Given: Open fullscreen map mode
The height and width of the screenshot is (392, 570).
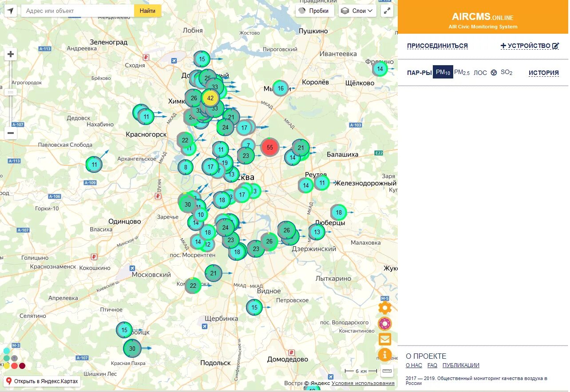Looking at the screenshot, I should point(387,11).
